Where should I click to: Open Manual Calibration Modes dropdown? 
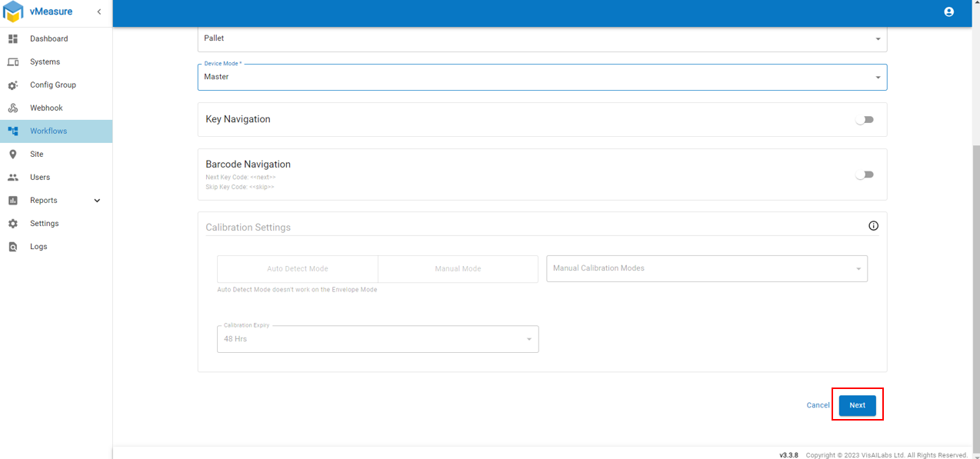pos(707,268)
